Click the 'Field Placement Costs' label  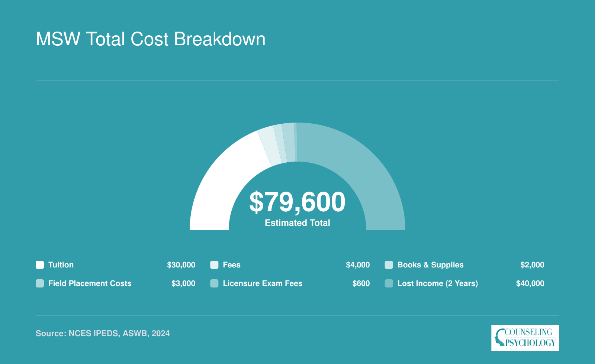click(x=90, y=283)
